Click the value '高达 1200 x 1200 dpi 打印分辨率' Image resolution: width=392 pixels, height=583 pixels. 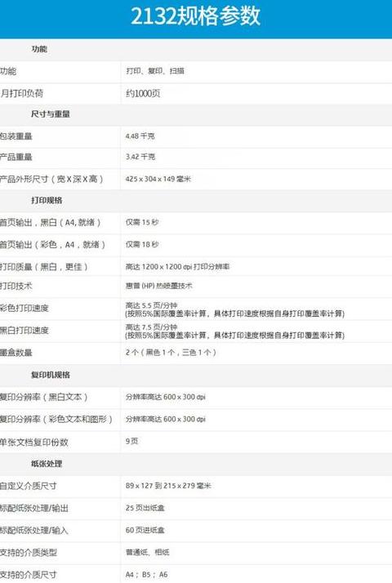pos(178,266)
